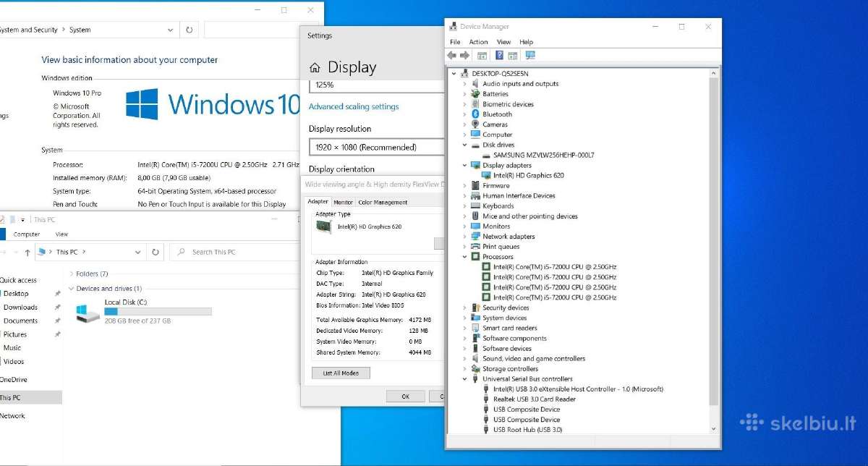This screenshot has height=466, width=868.
Task: Select the Cameras webcam icon in device tree
Action: pyautogui.click(x=475, y=124)
